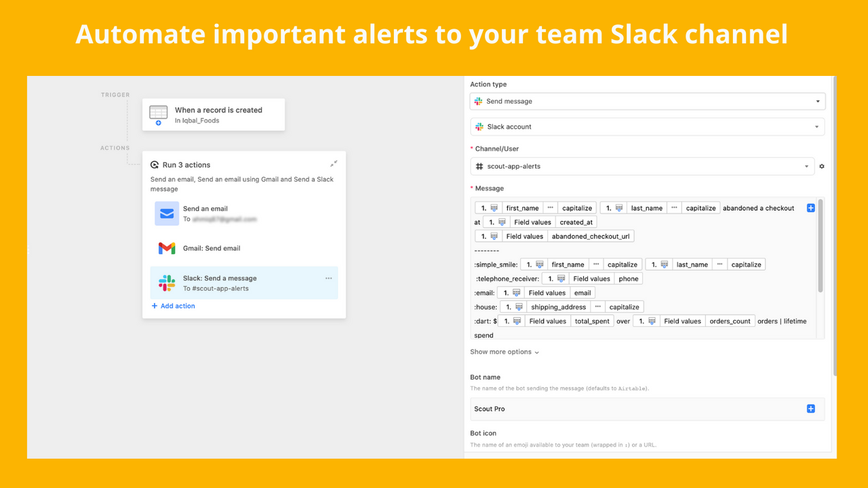Select the Slack icon beside Send message

[478, 100]
